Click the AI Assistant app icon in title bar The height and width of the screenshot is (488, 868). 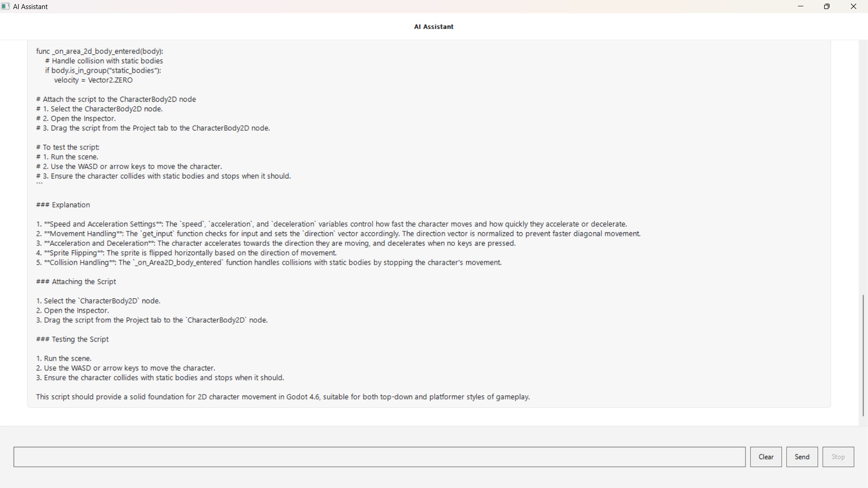[x=5, y=6]
